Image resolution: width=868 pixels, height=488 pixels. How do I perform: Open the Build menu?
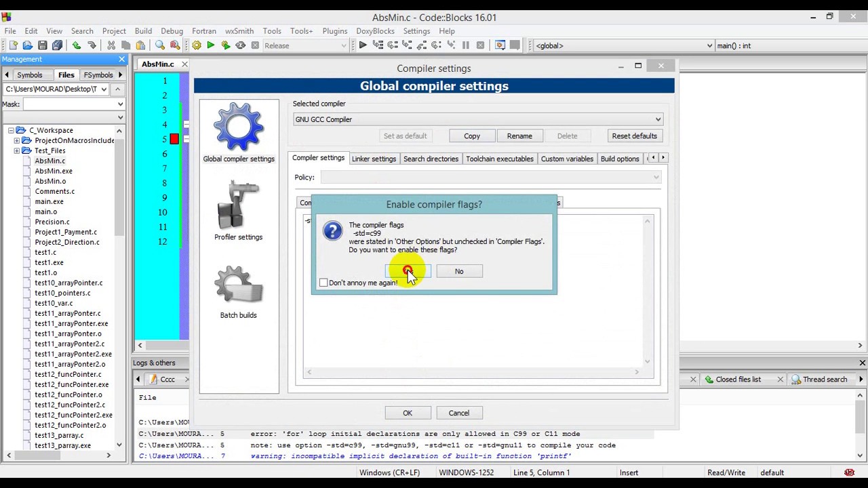coord(143,31)
